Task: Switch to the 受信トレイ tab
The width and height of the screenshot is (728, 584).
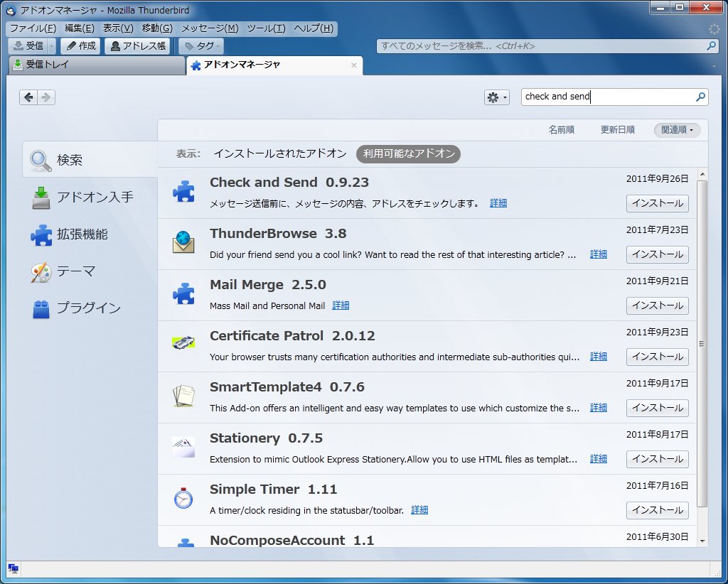Action: tap(97, 65)
